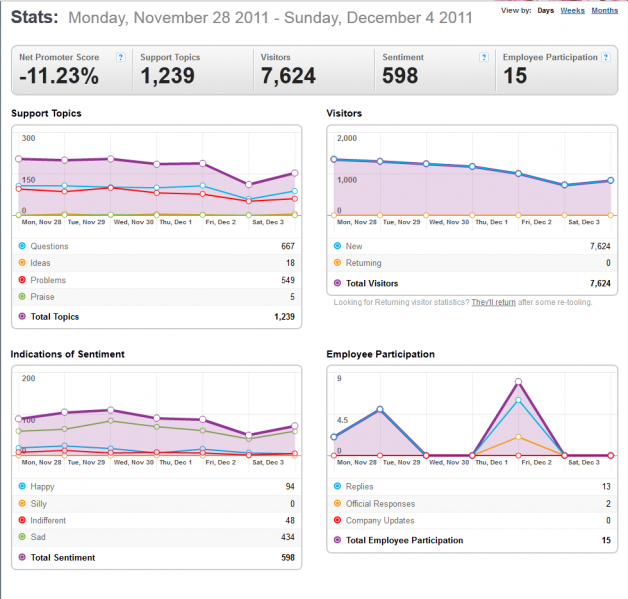
Task: Click the Replies row label
Action: pyautogui.click(x=360, y=487)
